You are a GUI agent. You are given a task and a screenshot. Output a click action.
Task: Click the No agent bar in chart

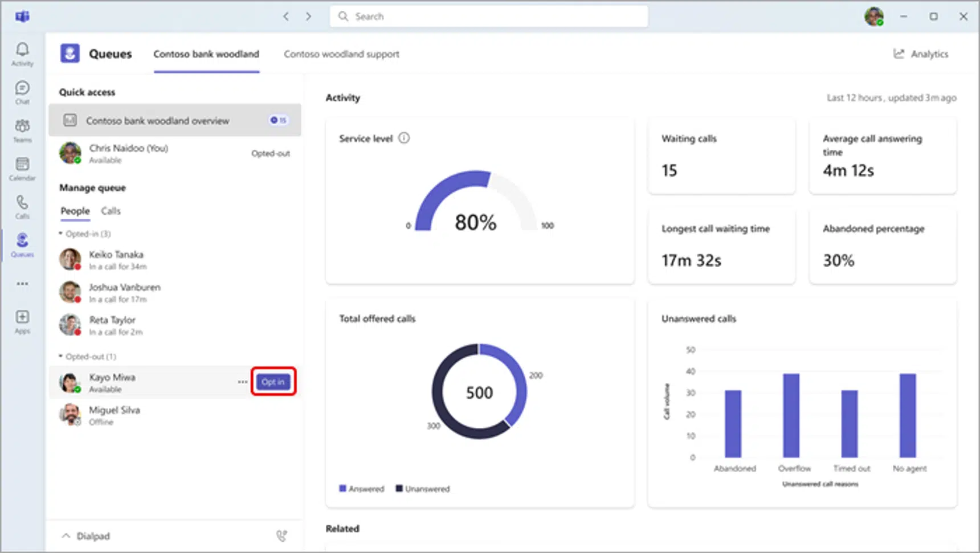coord(908,415)
